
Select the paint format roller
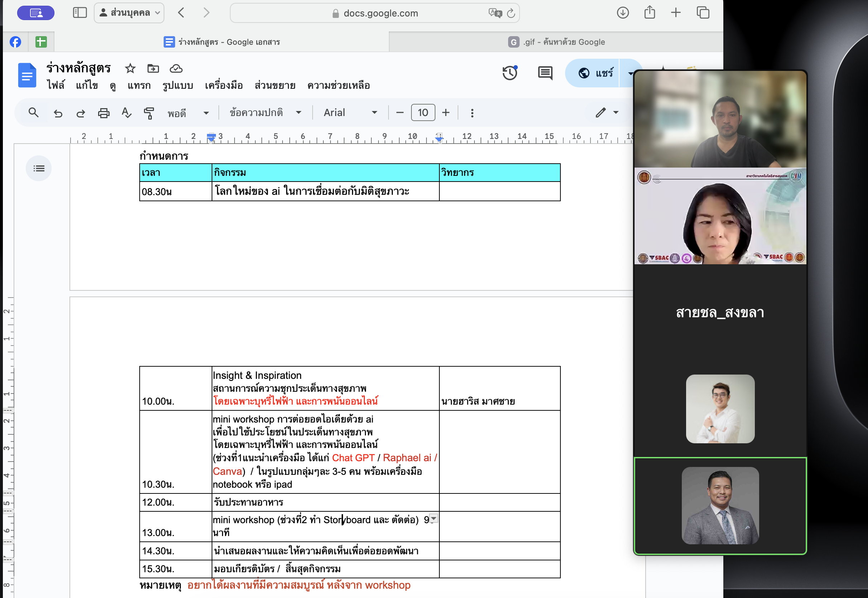pos(149,113)
